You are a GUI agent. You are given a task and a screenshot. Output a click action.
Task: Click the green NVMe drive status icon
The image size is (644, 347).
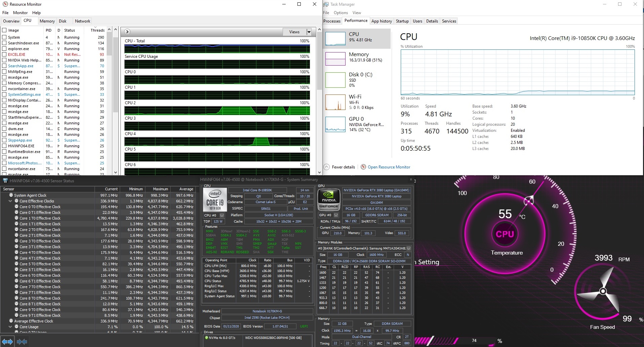(x=206, y=338)
